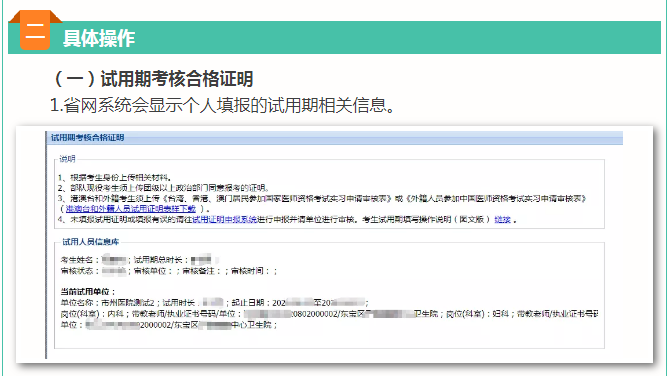The width and height of the screenshot is (669, 376).
Task: Click the orange 二 section number badge
Action: [35, 31]
